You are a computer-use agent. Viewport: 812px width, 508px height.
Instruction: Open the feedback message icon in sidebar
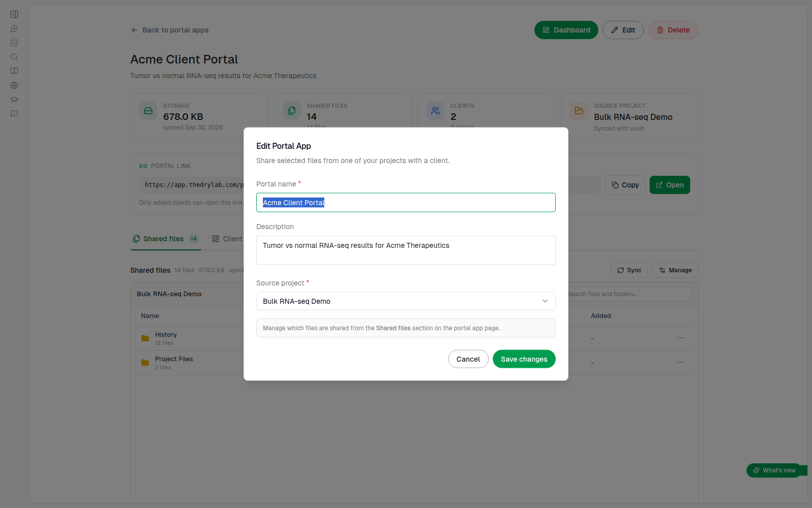pyautogui.click(x=14, y=114)
